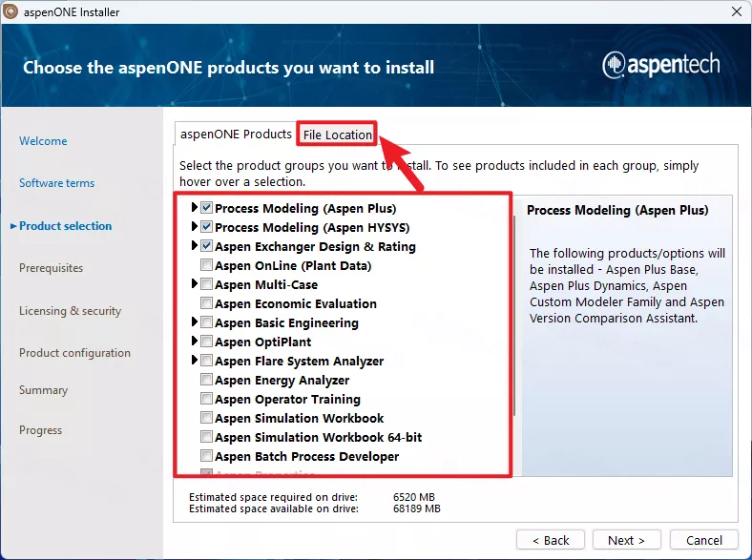
Task: Cancel the installation
Action: [x=705, y=540]
